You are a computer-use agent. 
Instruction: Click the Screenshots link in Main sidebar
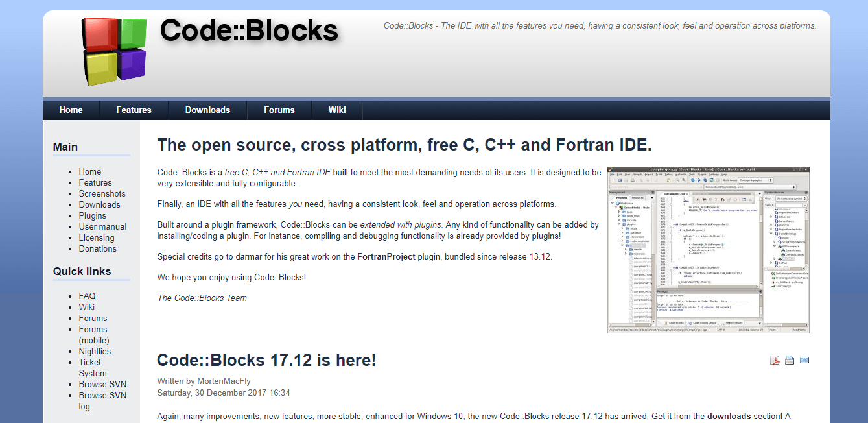[x=102, y=193]
